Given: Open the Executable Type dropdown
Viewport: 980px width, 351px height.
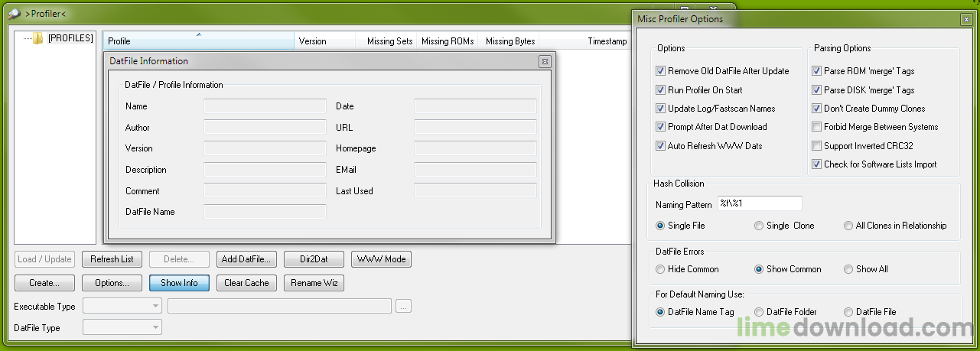Looking at the screenshot, I should point(122,306).
